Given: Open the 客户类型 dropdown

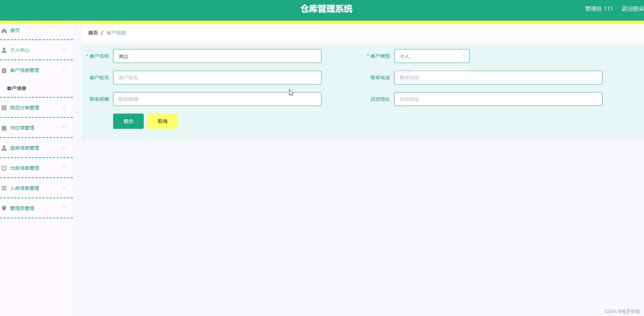Looking at the screenshot, I should coord(432,56).
